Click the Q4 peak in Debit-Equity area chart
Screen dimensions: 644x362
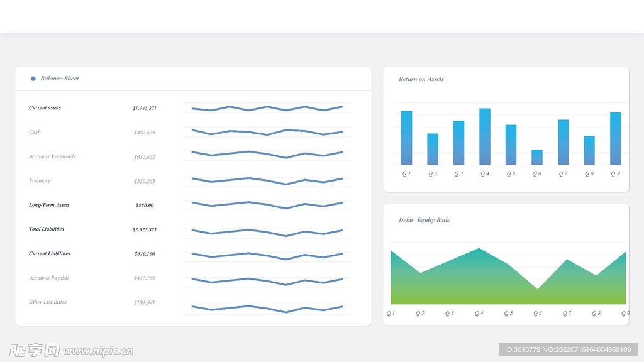(479, 251)
